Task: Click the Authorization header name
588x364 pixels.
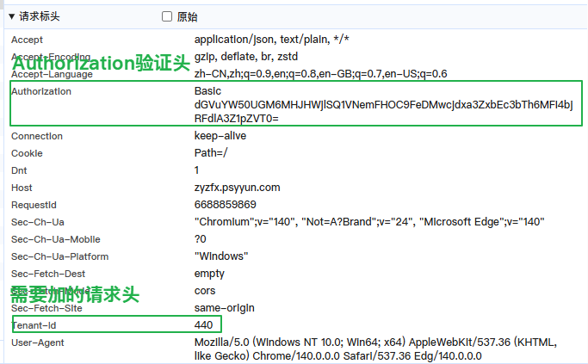Action: point(41,91)
